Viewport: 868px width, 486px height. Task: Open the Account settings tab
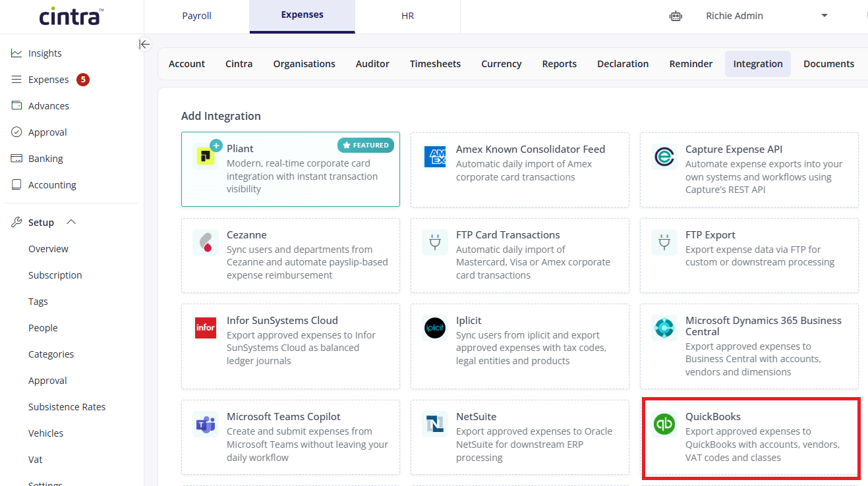187,64
